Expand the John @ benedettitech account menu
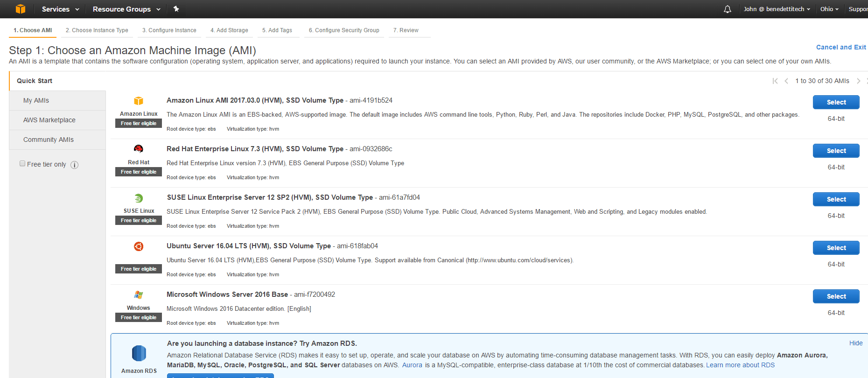 coord(777,9)
